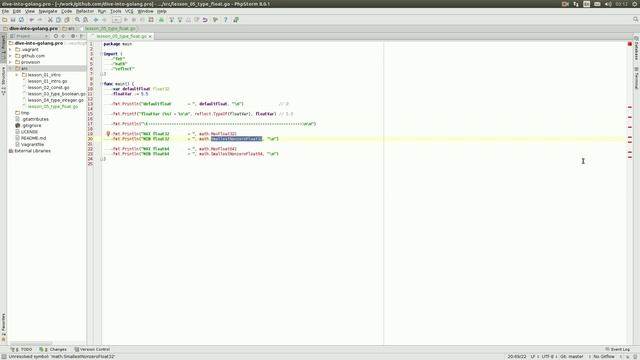
Task: Open the Structure side tab
Action: [3, 82]
